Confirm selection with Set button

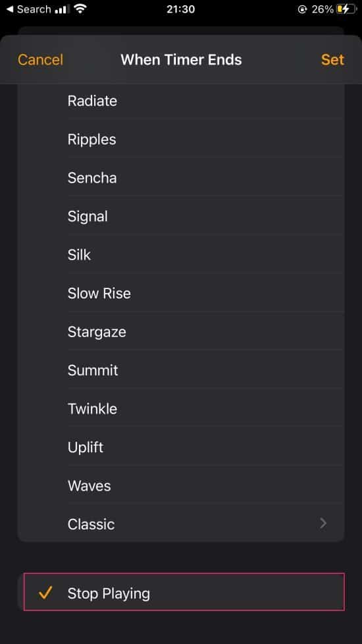point(332,60)
